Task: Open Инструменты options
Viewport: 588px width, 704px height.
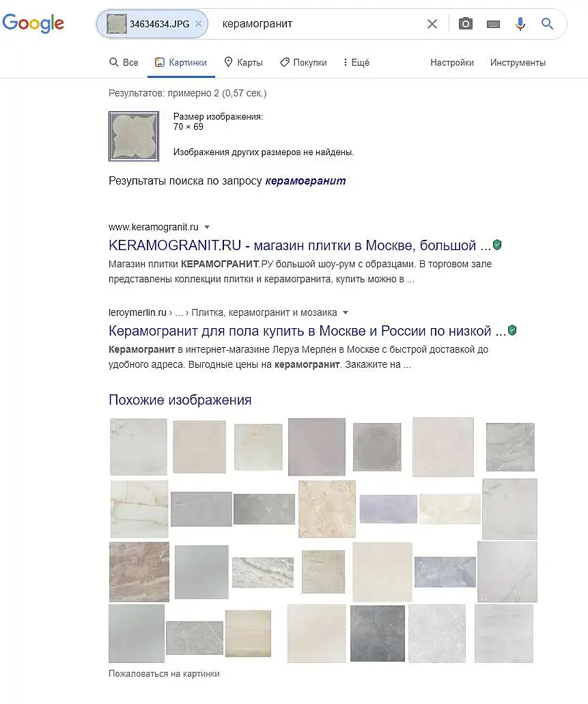Action: pyautogui.click(x=518, y=62)
